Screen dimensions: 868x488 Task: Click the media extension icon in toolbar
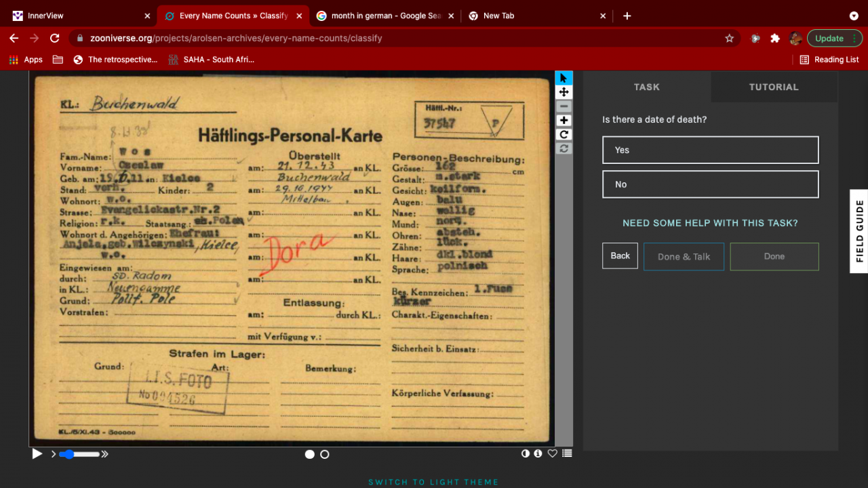point(755,38)
